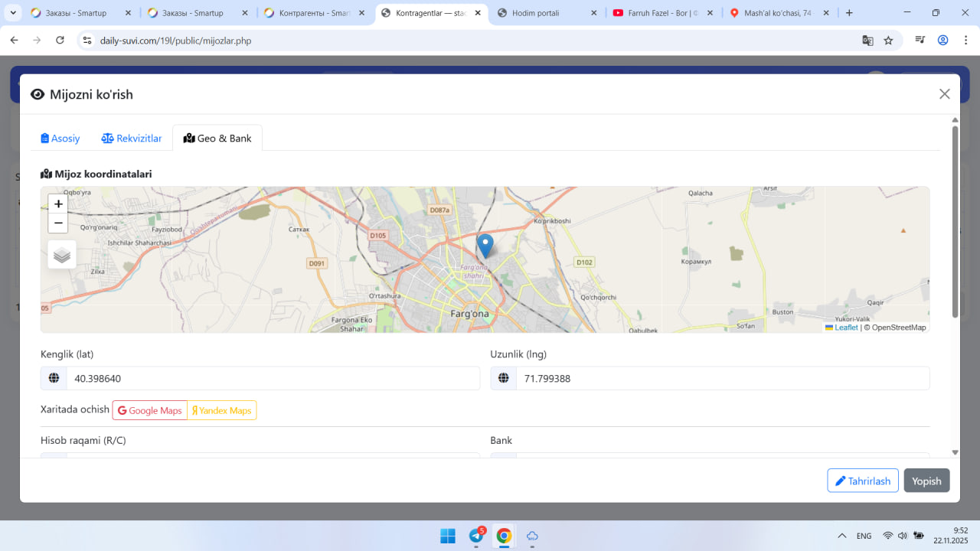Close the Mijozni ko'rish dialog
Viewport: 980px width, 551px height.
pyautogui.click(x=944, y=94)
